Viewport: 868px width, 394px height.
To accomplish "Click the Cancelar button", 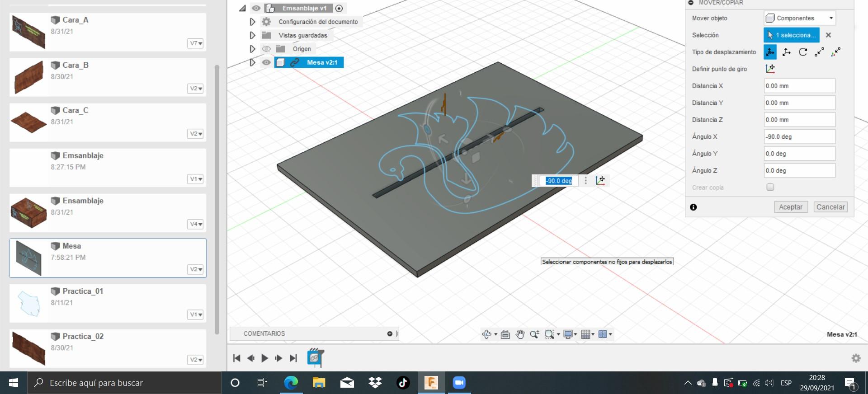I will 830,207.
